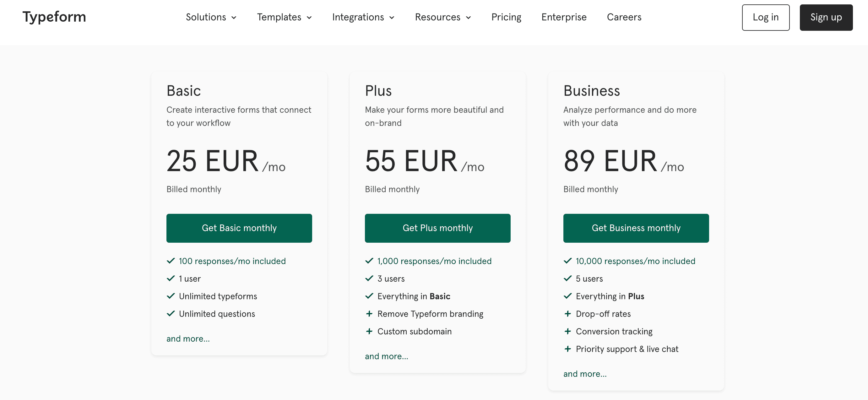Expand the Resources menu
The height and width of the screenshot is (400, 868).
click(442, 17)
